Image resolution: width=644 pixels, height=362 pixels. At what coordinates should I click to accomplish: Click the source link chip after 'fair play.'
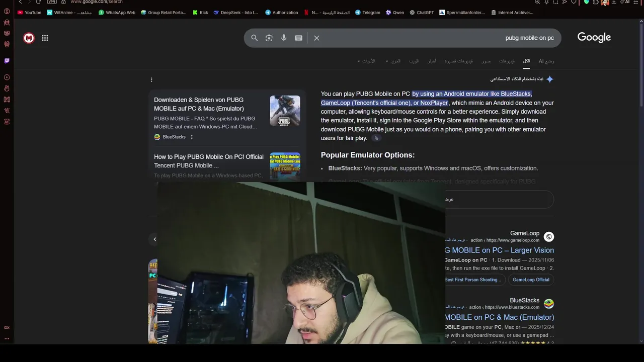(x=376, y=138)
